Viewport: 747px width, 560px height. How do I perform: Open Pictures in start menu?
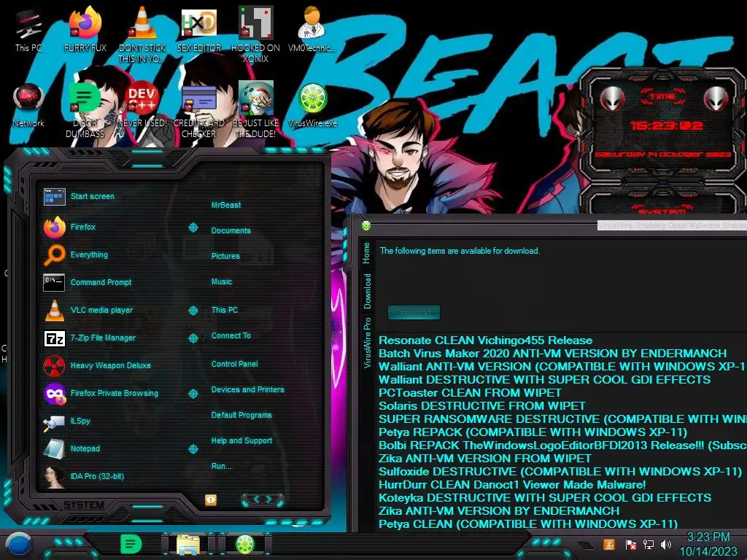(225, 256)
